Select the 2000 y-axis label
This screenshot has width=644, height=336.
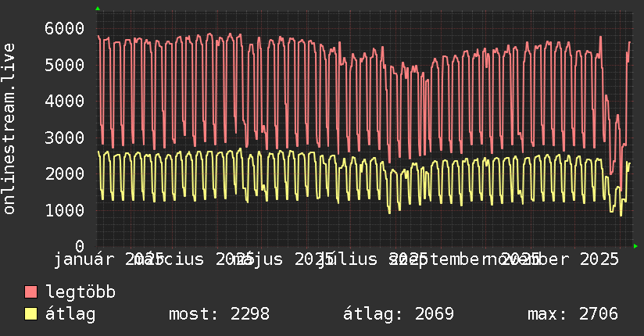click(65, 173)
